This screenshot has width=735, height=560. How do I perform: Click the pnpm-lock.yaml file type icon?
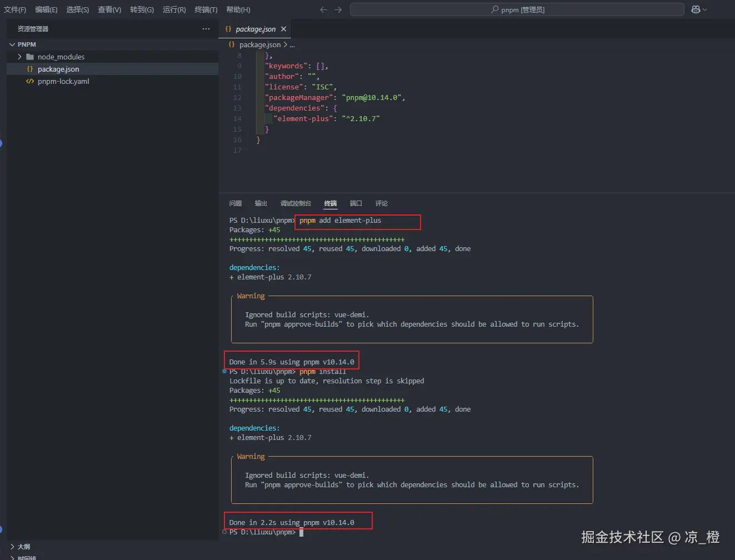(x=30, y=81)
